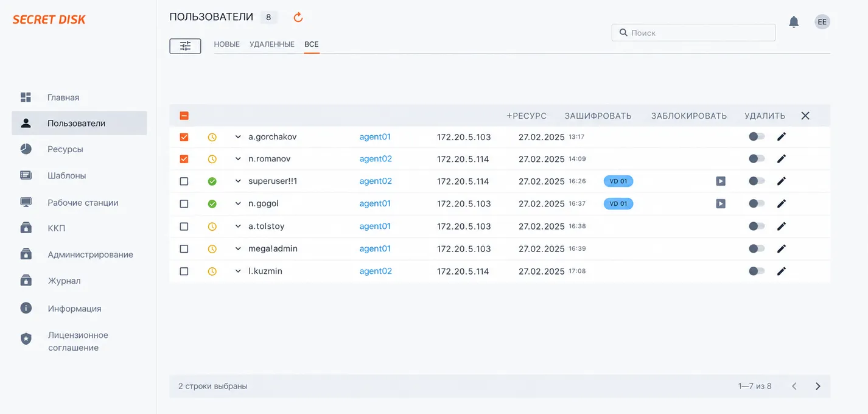Go to previous page of users
Viewport: 868px width, 414px height.
point(794,386)
